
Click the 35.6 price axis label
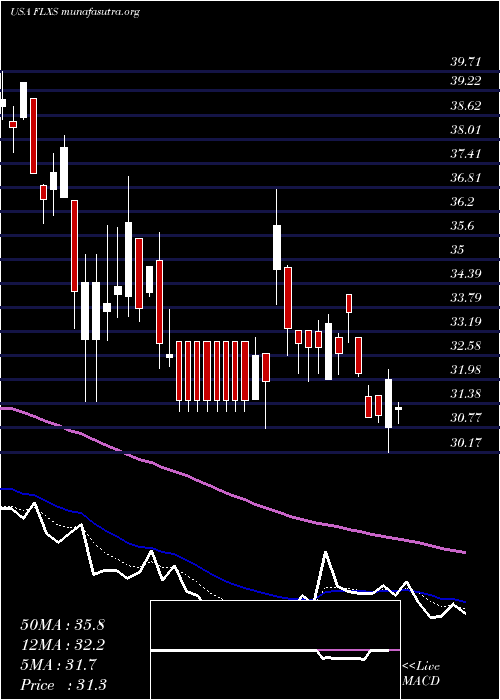coord(462,226)
